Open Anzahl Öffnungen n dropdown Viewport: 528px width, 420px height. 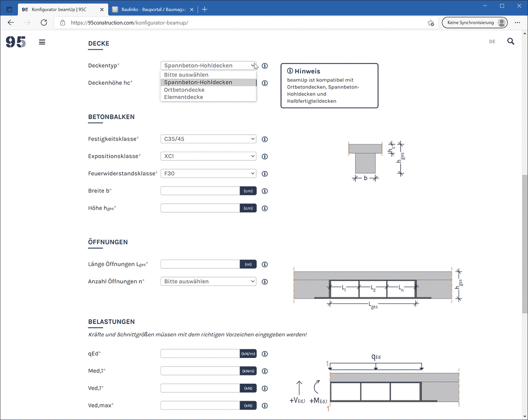(208, 281)
